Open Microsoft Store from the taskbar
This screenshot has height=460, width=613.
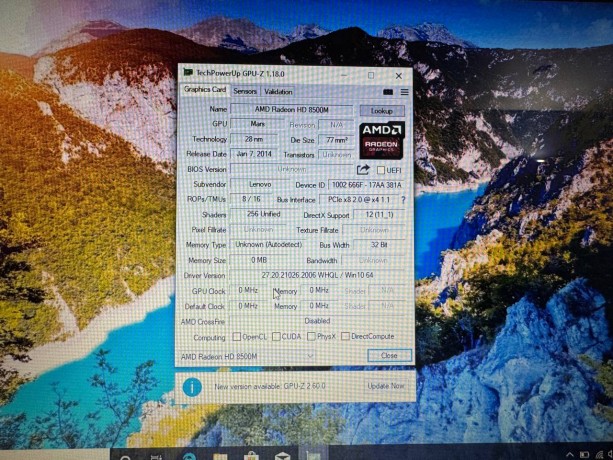pos(251,456)
